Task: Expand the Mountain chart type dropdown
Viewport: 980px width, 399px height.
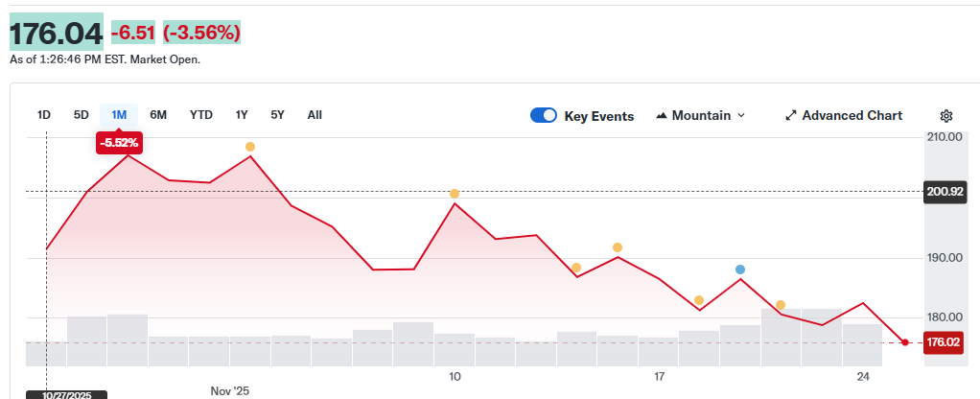Action: 740,116
